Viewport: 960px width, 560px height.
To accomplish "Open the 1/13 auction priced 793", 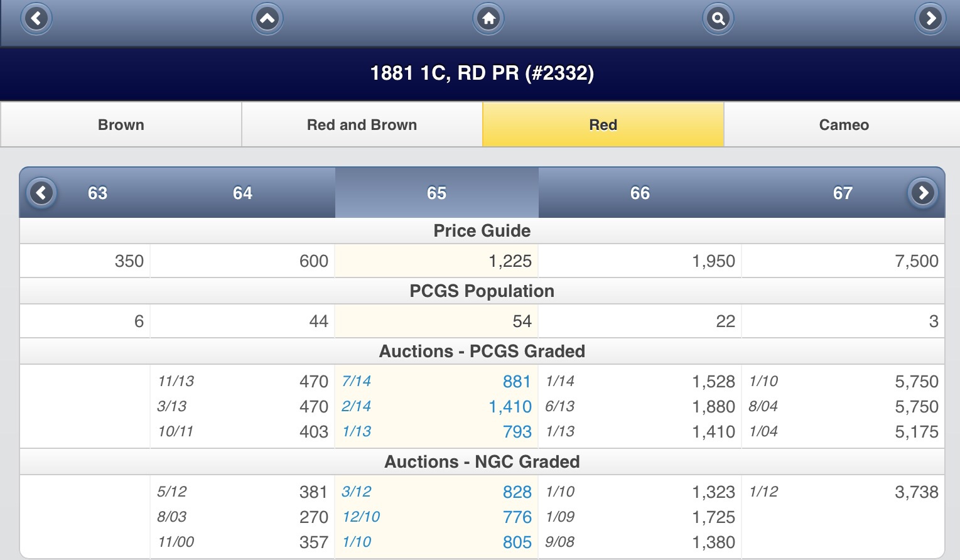I will [x=436, y=431].
